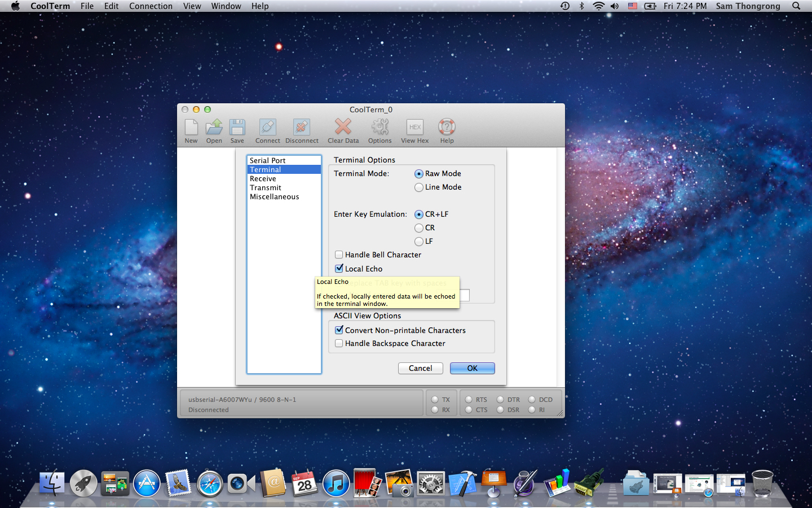This screenshot has width=812, height=508.
Task: Click the Open toolbar icon
Action: pyautogui.click(x=214, y=127)
